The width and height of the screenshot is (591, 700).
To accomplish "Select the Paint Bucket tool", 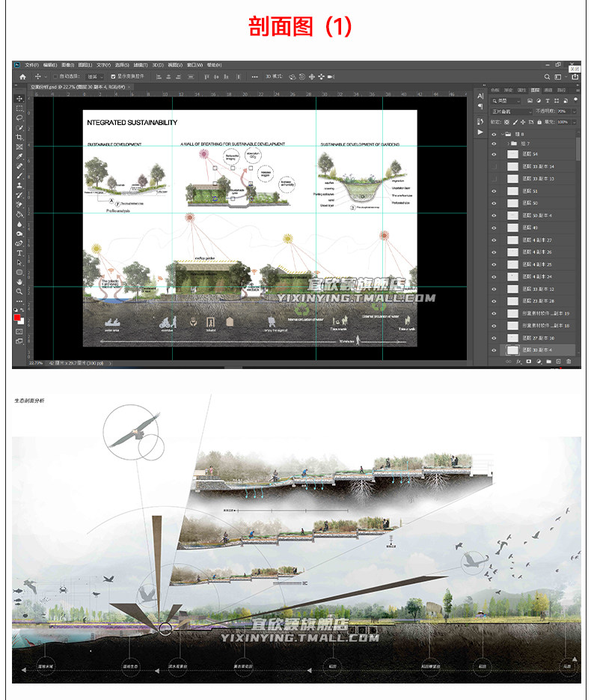I will (x=19, y=214).
